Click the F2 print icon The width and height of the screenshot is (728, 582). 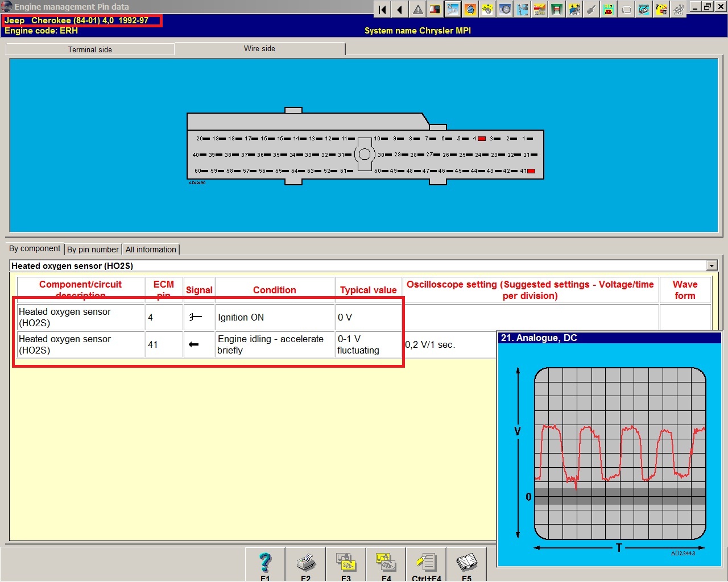click(x=306, y=563)
